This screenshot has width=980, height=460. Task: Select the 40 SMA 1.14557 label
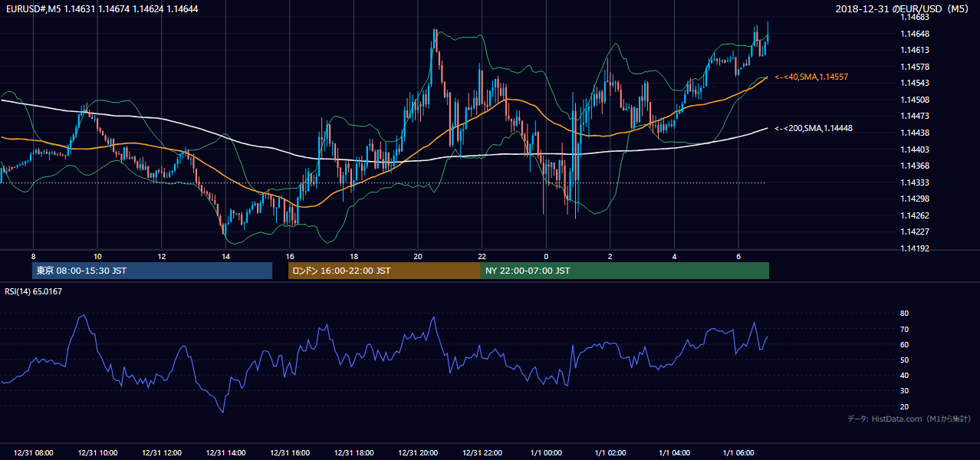pyautogui.click(x=811, y=77)
